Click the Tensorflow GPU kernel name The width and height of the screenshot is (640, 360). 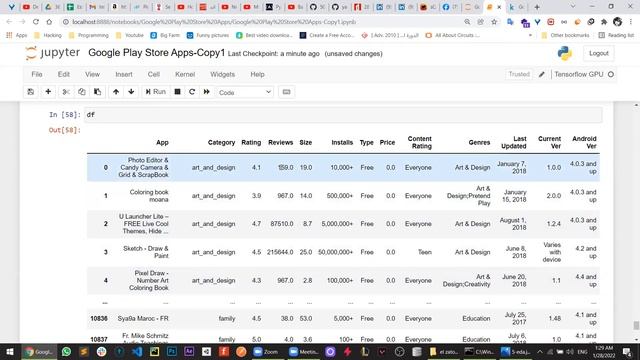pyautogui.click(x=578, y=74)
